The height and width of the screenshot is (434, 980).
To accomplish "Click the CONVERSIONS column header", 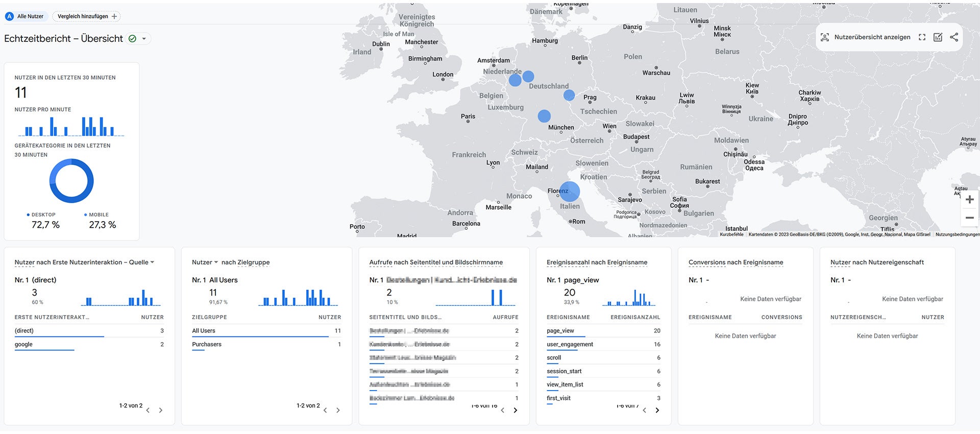I will pos(781,318).
